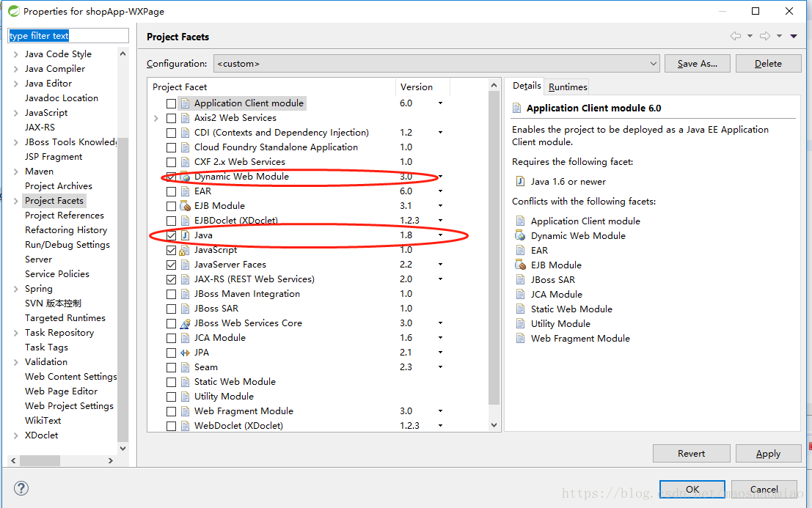Expand the Axis2 Web Services tree node
Screen dimensions: 812x508
click(x=156, y=119)
